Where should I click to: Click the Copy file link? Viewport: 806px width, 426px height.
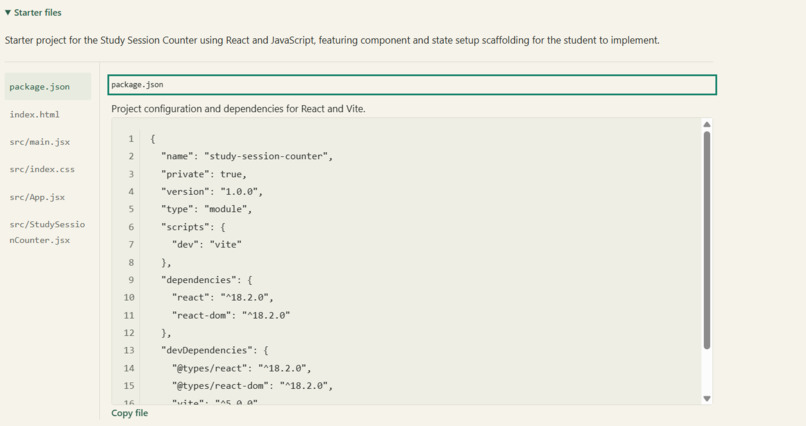[x=130, y=413]
